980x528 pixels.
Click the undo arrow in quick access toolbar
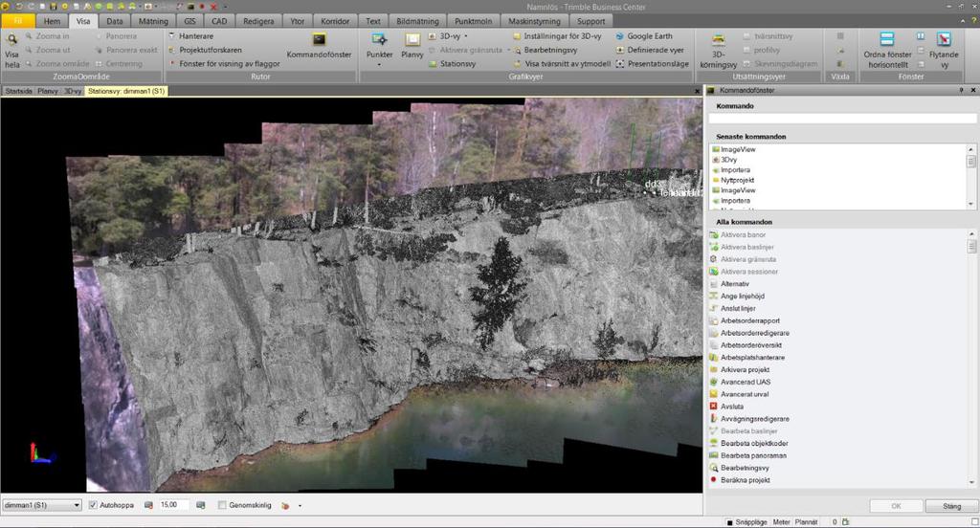click(x=19, y=7)
